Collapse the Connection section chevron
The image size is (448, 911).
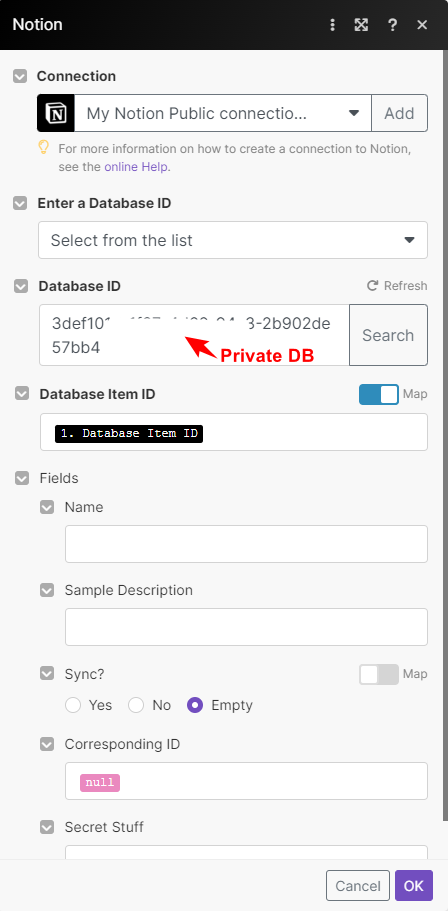click(20, 76)
